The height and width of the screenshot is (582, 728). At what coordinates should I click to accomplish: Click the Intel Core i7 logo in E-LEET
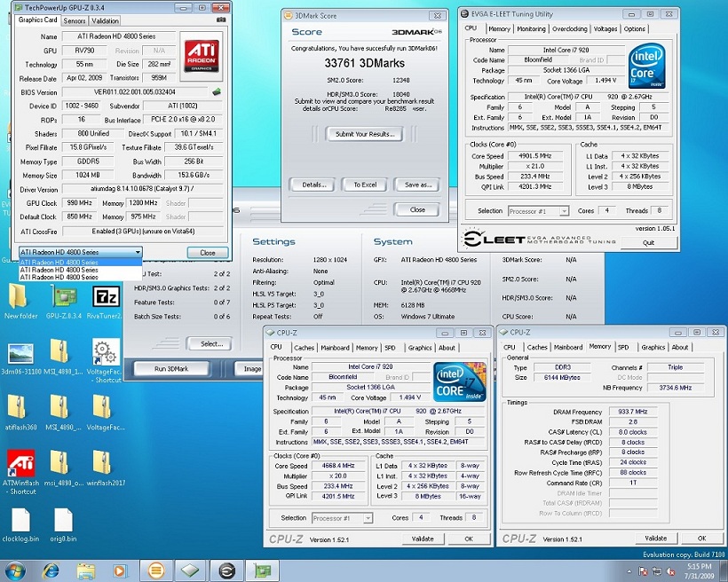click(x=646, y=66)
